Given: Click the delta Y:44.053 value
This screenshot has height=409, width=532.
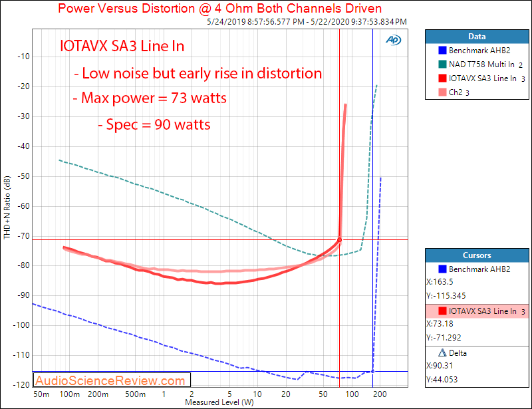Looking at the screenshot, I should 442,379.
